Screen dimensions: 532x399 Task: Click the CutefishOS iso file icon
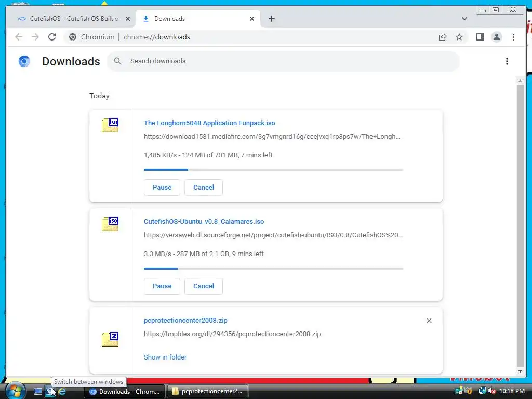point(110,224)
